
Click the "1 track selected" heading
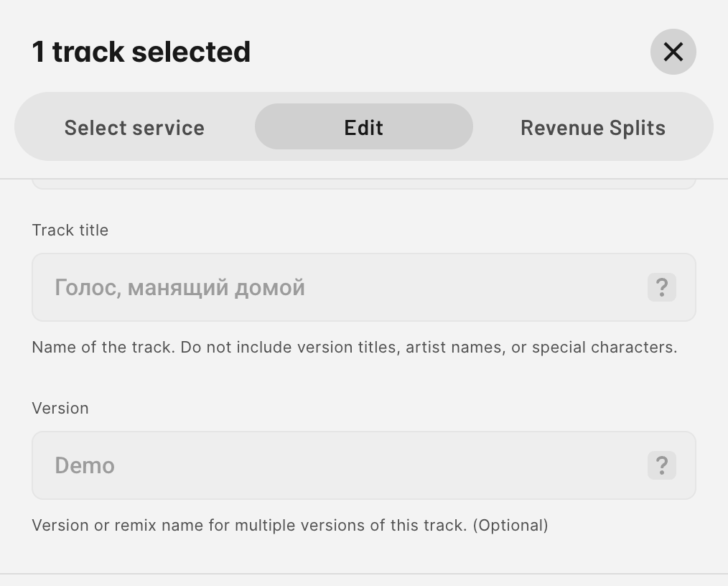pyautogui.click(x=141, y=52)
